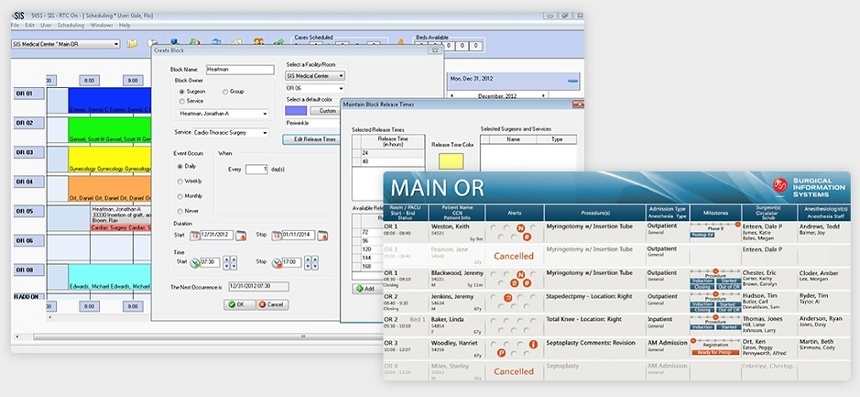Open surgeon dropdown showing Heartman, Jonathan A
This screenshot has width=860, height=397.
tap(224, 114)
